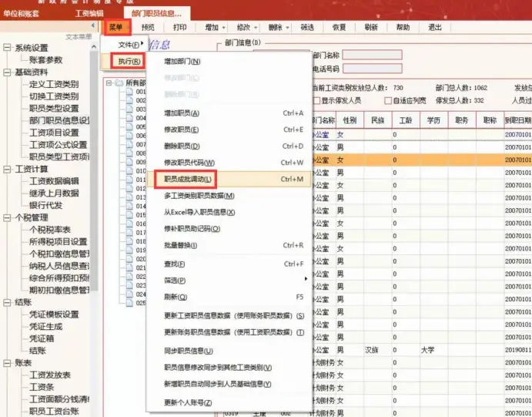532x417 pixels.
Task: Click the 打印 toolbar button
Action: (x=180, y=27)
